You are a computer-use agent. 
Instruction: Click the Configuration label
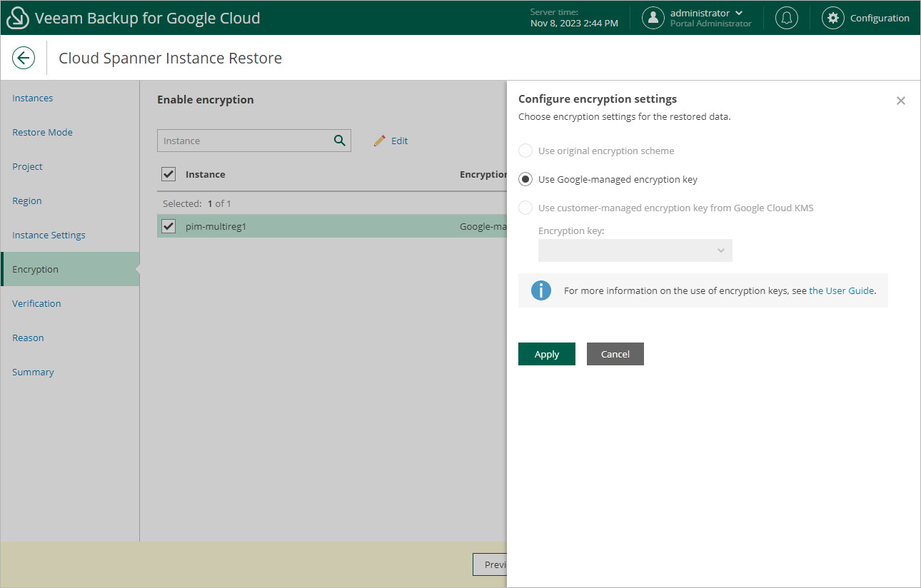click(880, 18)
